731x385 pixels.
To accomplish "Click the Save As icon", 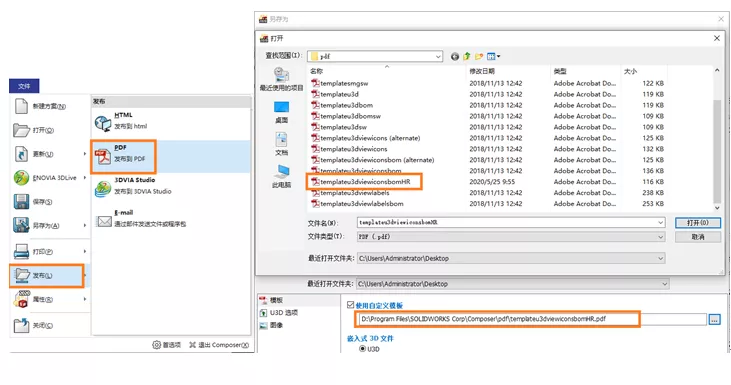I will point(21,225).
